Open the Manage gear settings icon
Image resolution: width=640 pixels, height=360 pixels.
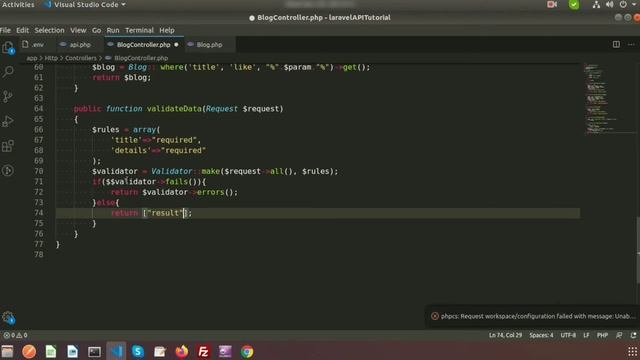click(8, 318)
